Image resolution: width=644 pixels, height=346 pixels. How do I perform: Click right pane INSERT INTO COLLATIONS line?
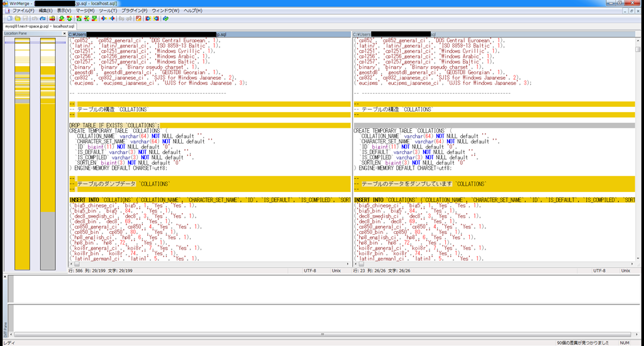pos(494,199)
